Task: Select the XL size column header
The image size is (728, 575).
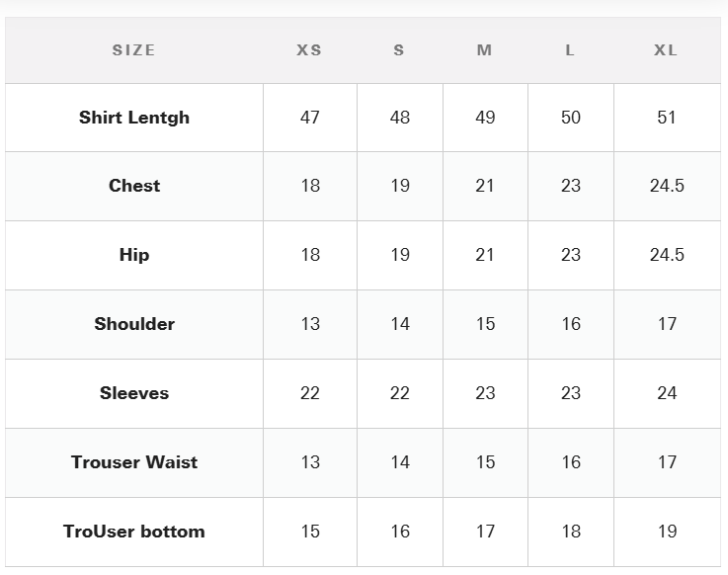Action: [666, 50]
